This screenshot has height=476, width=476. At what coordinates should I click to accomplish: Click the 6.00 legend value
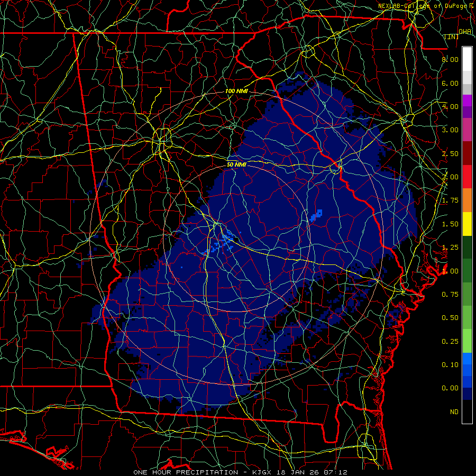coord(450,83)
